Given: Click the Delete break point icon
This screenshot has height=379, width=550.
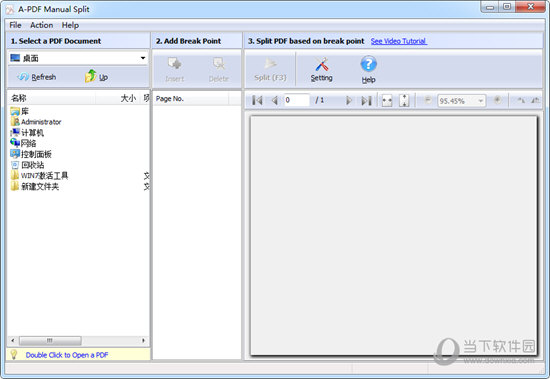Looking at the screenshot, I should coord(219,64).
